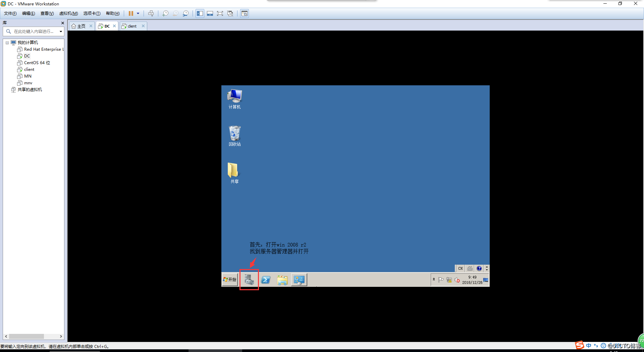The image size is (644, 352).
Task: Open the 虚拟机(M) menu
Action: pyautogui.click(x=68, y=13)
